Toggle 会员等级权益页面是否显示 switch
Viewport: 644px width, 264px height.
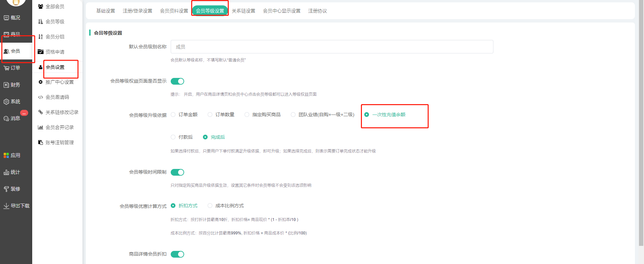(x=177, y=81)
